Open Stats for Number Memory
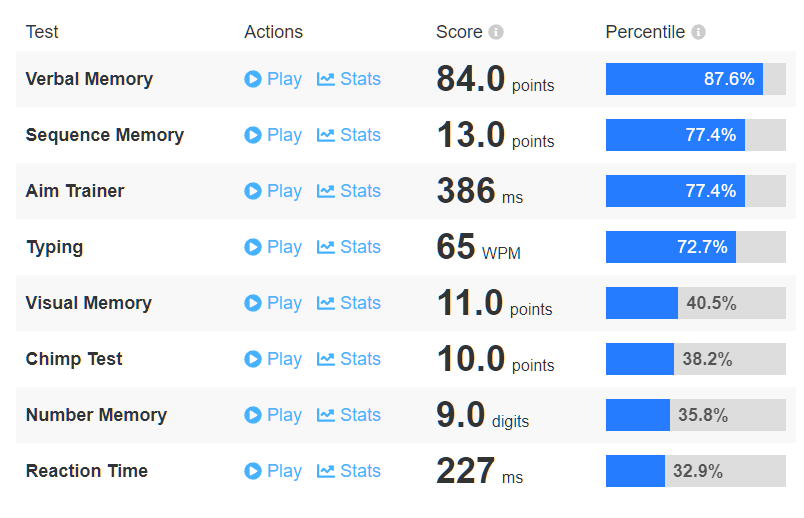 click(x=349, y=415)
